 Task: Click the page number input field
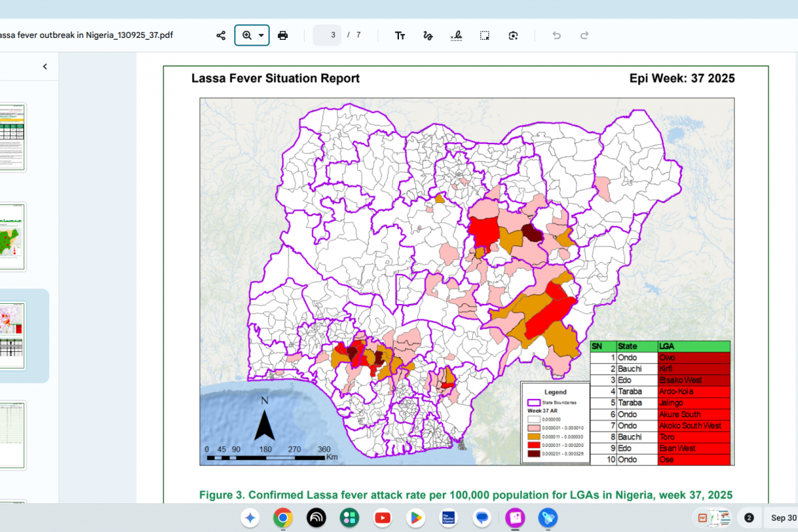328,35
